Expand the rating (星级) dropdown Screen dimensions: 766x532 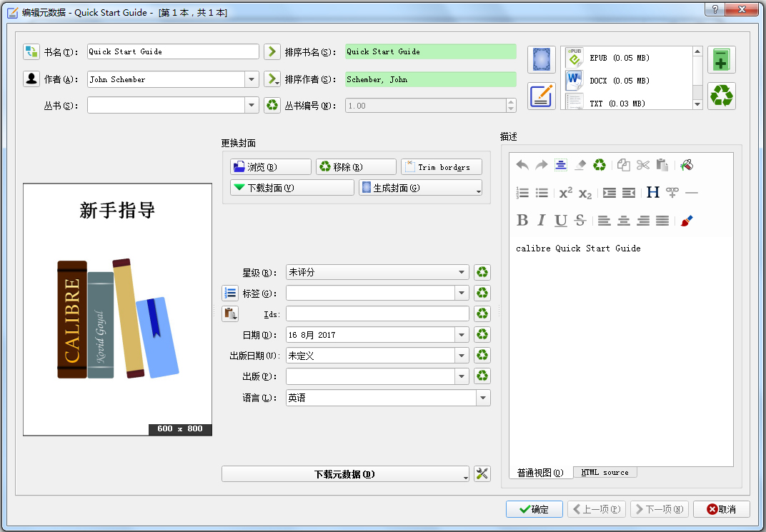coord(462,272)
